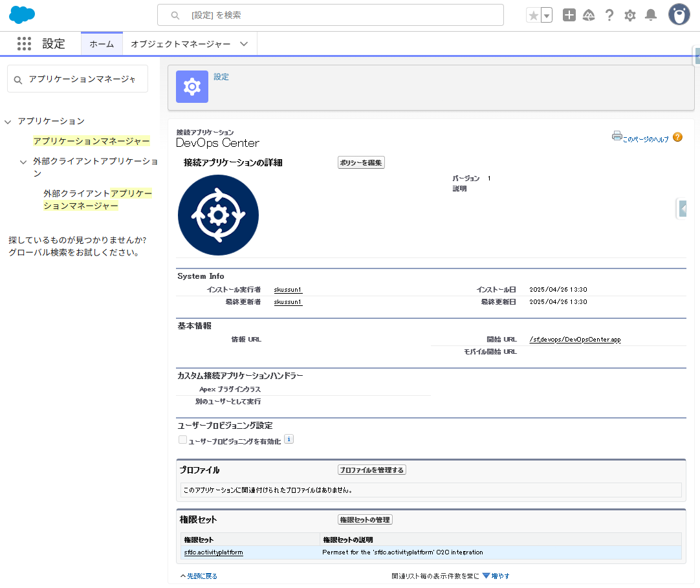Open skussun1 link beside インストール実行者
The width and height of the screenshot is (700, 588).
287,290
